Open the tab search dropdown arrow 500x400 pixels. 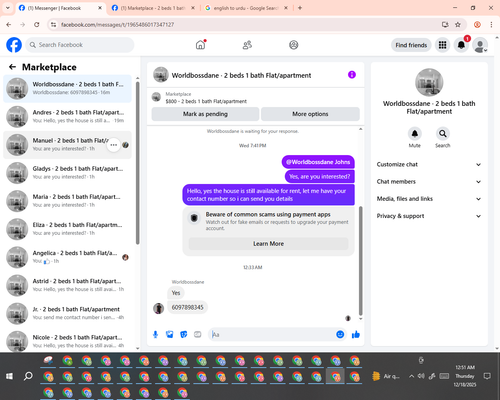(8, 8)
